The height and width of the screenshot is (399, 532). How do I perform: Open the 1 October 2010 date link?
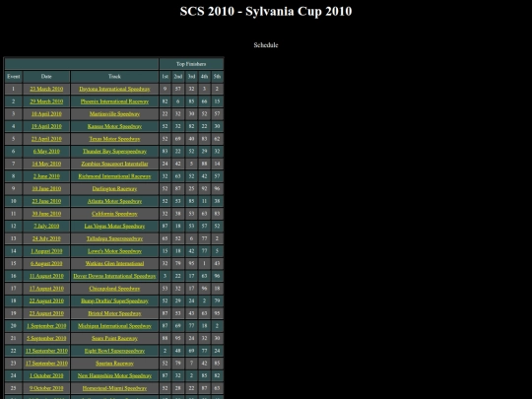click(46, 375)
